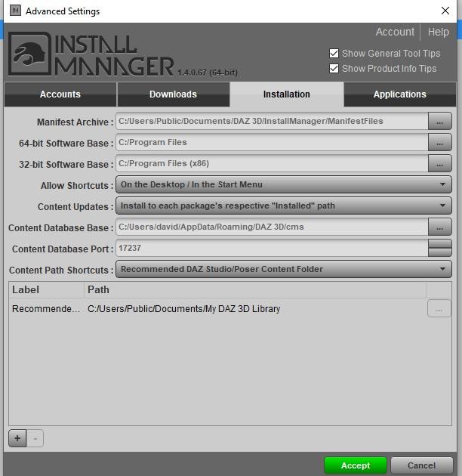Click the Path column header
Viewport: 462px width, 476px height.
[x=255, y=289]
